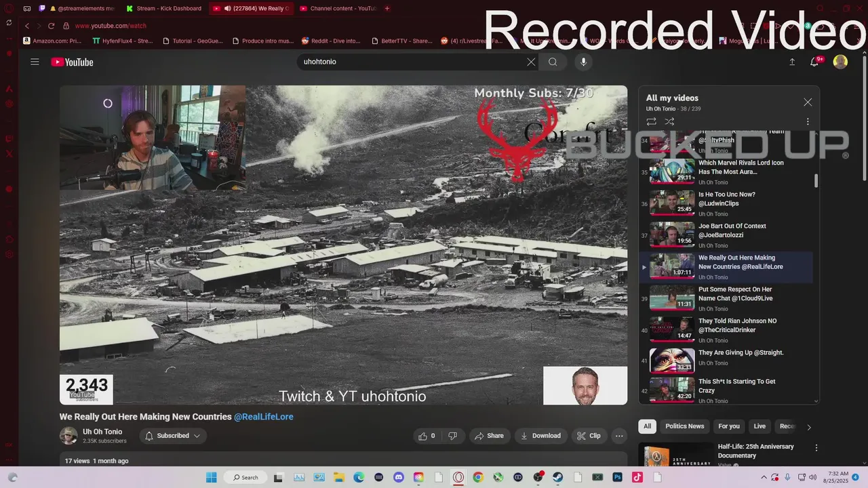Open Amazon.com bookmark
The height and width of the screenshot is (488, 868).
(x=52, y=41)
